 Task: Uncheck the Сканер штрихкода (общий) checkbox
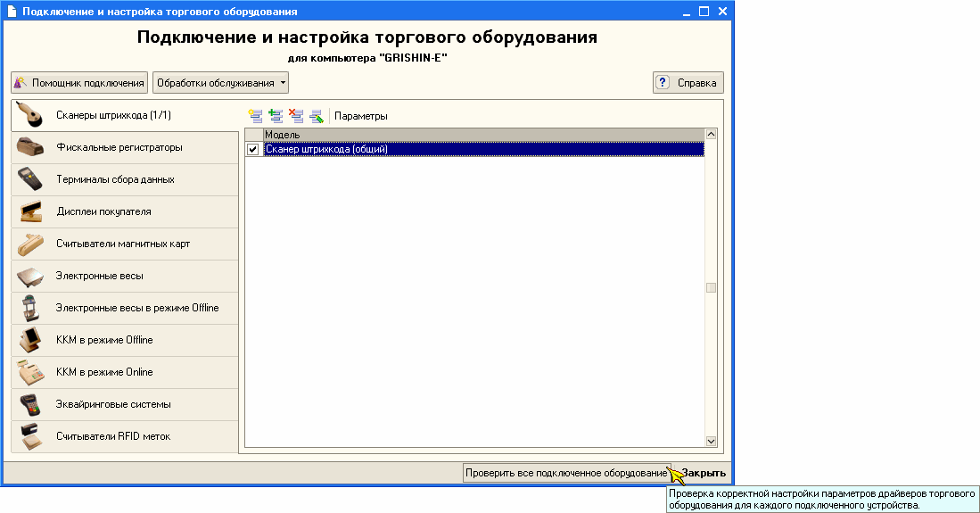click(x=253, y=150)
